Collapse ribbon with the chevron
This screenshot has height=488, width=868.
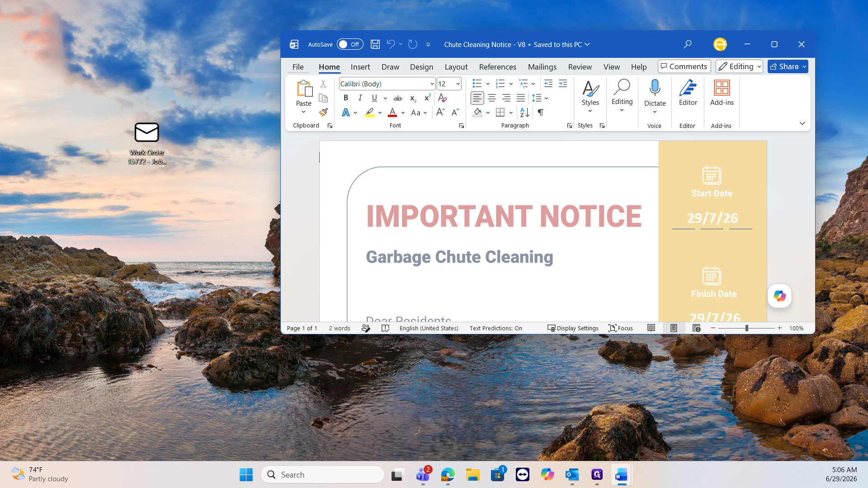pyautogui.click(x=802, y=123)
